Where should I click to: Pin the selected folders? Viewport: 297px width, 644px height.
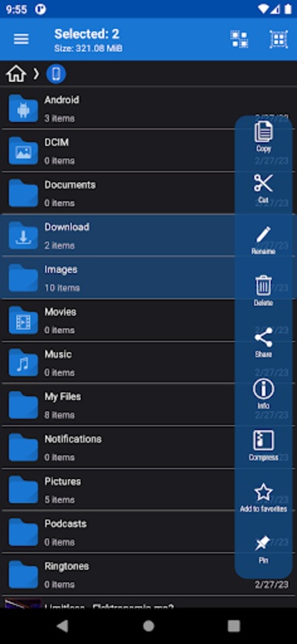coord(263,549)
